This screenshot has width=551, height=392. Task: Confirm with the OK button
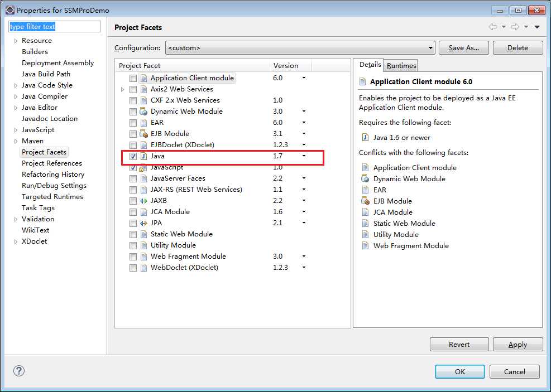click(459, 371)
